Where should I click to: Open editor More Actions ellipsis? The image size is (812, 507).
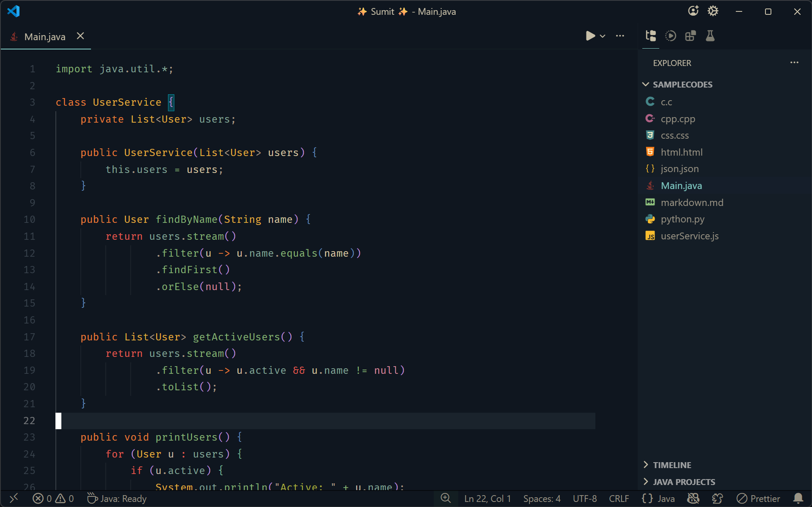coord(619,36)
